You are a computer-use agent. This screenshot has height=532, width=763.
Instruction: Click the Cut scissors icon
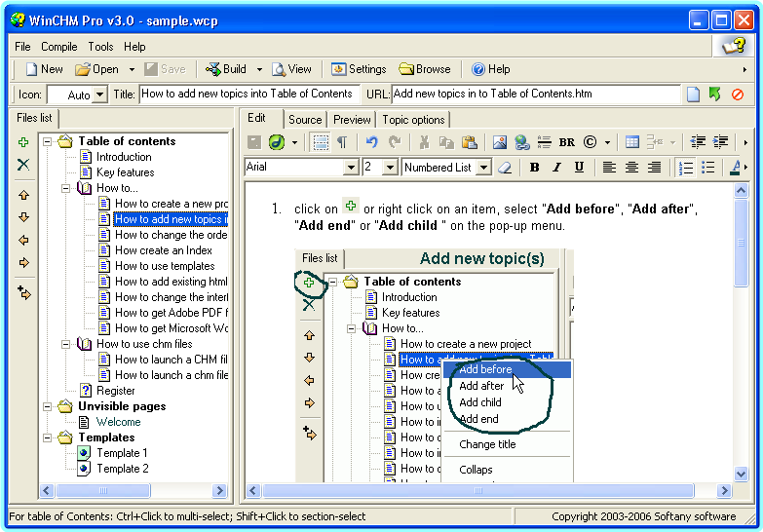[x=424, y=142]
